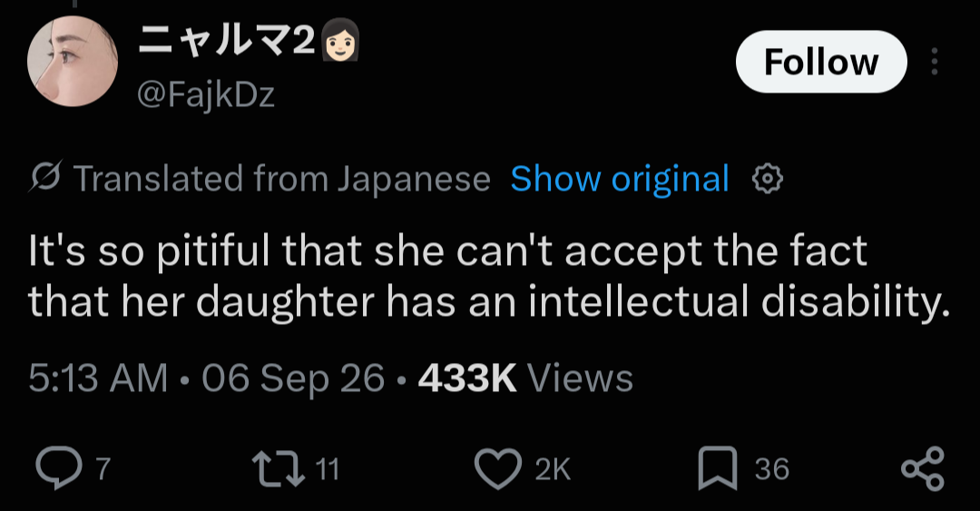Click the @FajkDz handle
980x511 pixels.
coord(206,95)
